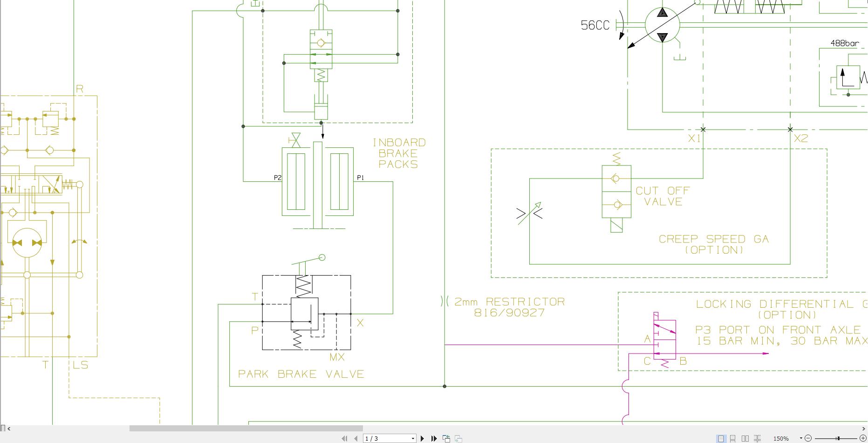Zoom out using the minus icon
This screenshot has height=443, width=868.
(x=808, y=438)
